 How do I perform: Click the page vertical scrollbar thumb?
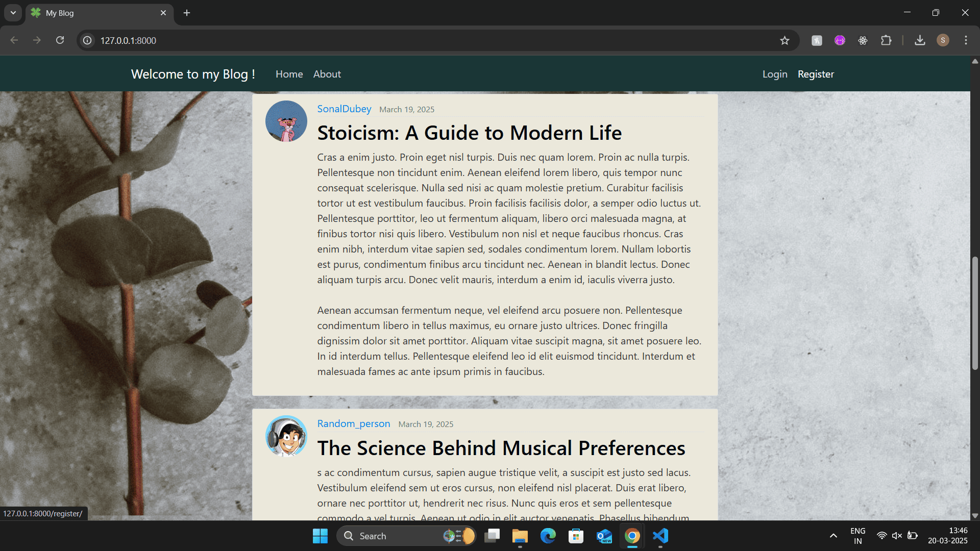point(975,312)
